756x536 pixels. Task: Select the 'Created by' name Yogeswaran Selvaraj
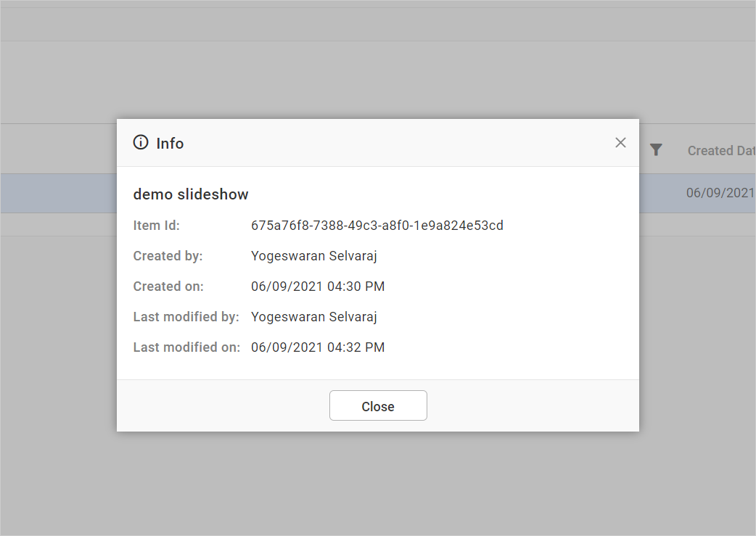pos(313,255)
